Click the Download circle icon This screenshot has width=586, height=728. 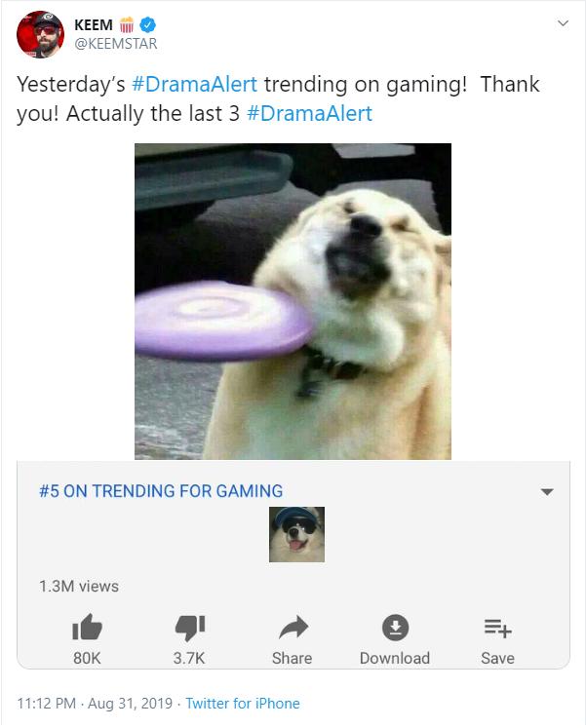pos(395,628)
